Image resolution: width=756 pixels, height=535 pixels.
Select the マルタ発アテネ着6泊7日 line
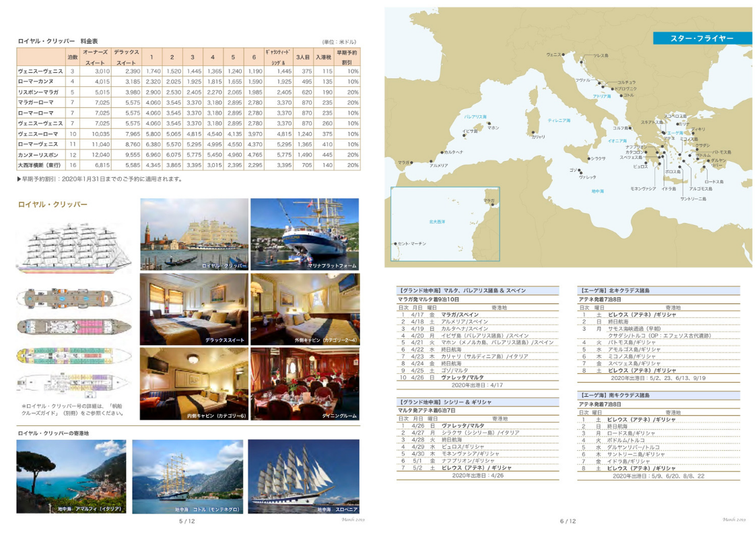429,410
